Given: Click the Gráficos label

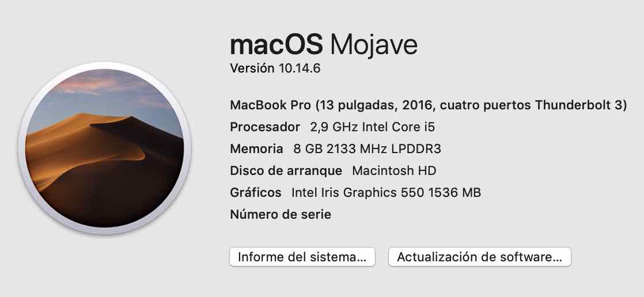Looking at the screenshot, I should pyautogui.click(x=255, y=192).
